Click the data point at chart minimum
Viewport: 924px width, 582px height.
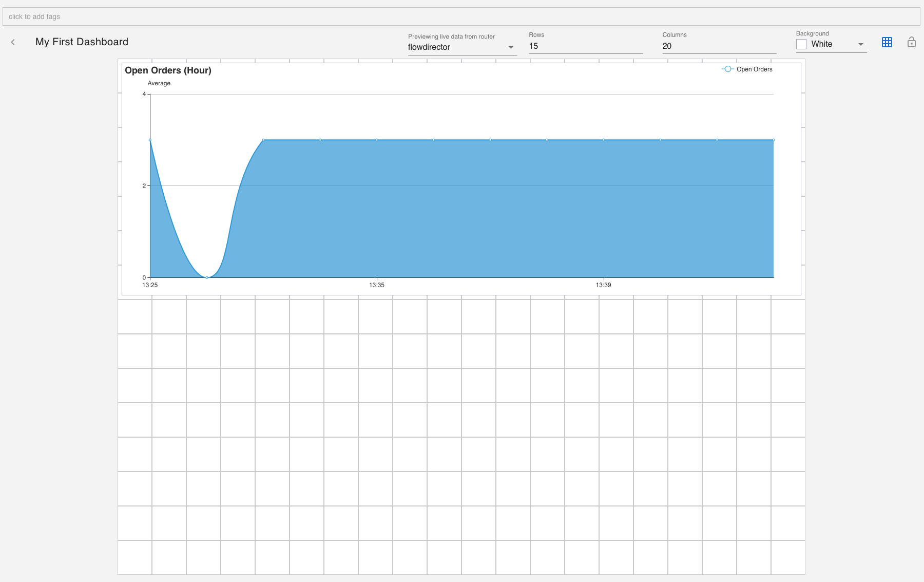coord(207,277)
